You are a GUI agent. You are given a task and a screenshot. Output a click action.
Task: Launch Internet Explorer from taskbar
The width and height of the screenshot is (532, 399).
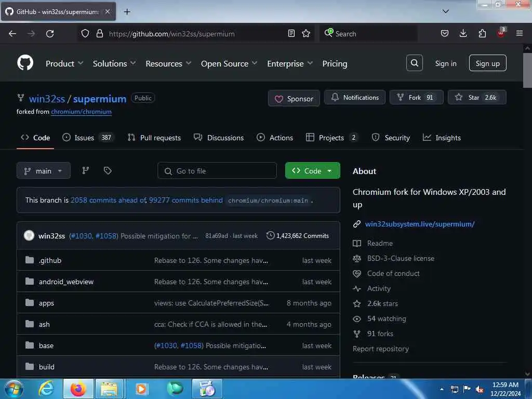coord(46,389)
